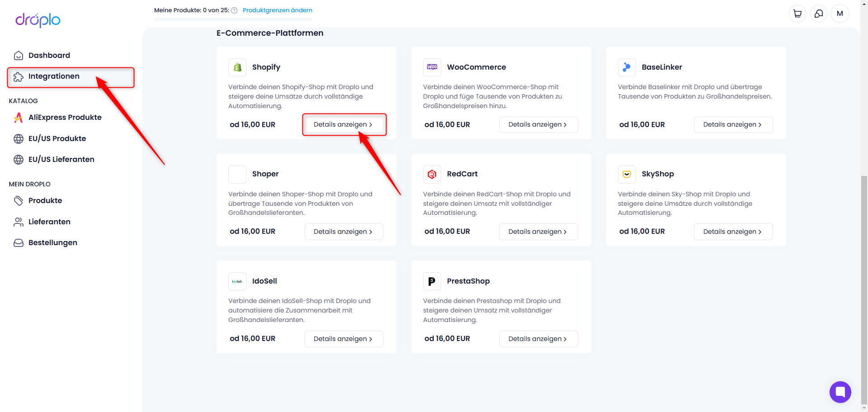Click the 'Meine Produkte: 0 von 25' text
Image resolution: width=868 pixels, height=412 pixels.
[192, 10]
